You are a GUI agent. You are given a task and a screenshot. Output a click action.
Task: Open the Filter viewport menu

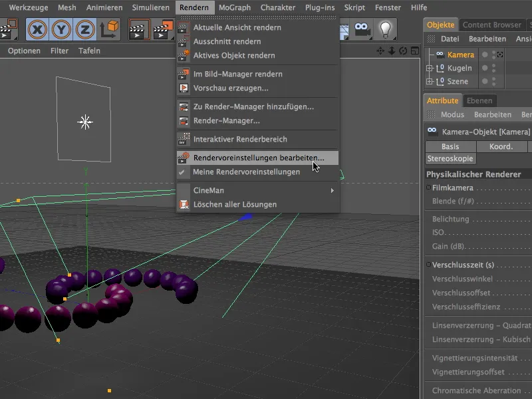pos(59,51)
